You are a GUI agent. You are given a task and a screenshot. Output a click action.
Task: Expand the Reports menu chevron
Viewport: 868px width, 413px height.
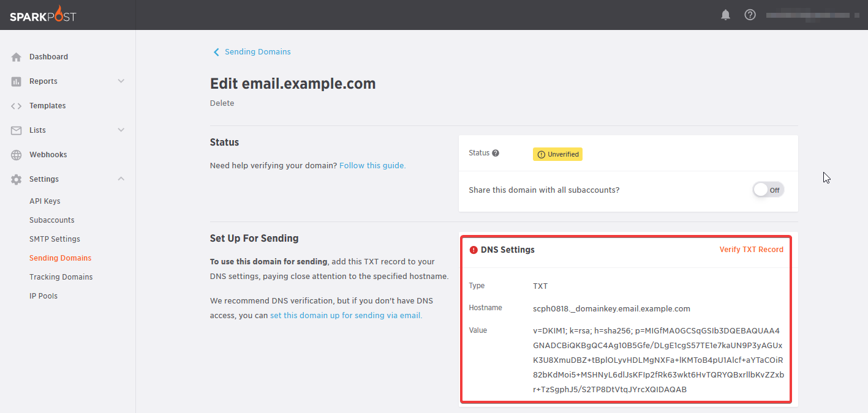[x=121, y=81]
